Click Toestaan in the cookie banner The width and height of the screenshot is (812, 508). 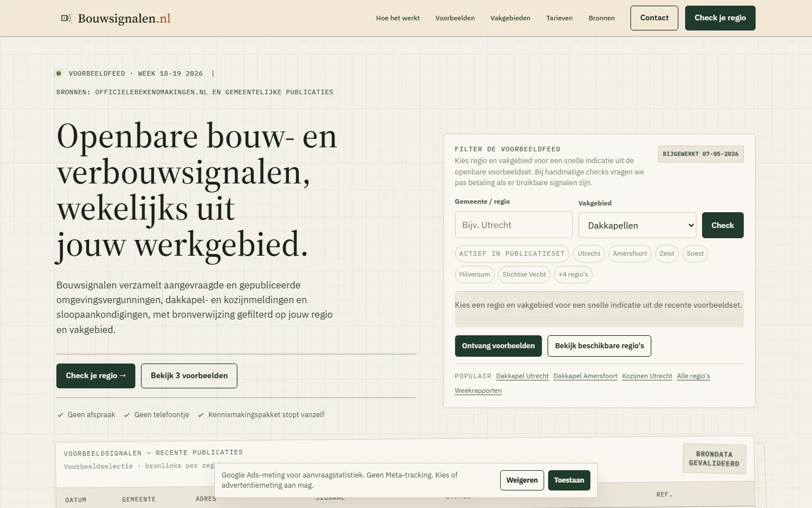[569, 480]
